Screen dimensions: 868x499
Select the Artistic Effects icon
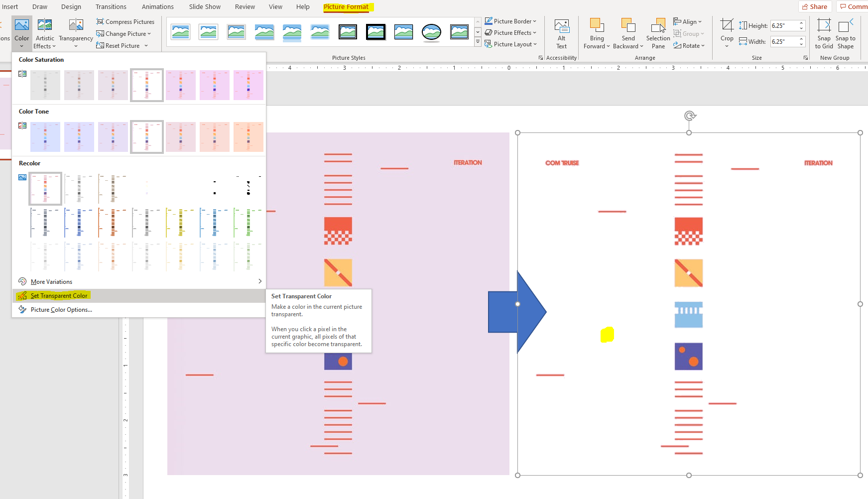click(x=45, y=25)
